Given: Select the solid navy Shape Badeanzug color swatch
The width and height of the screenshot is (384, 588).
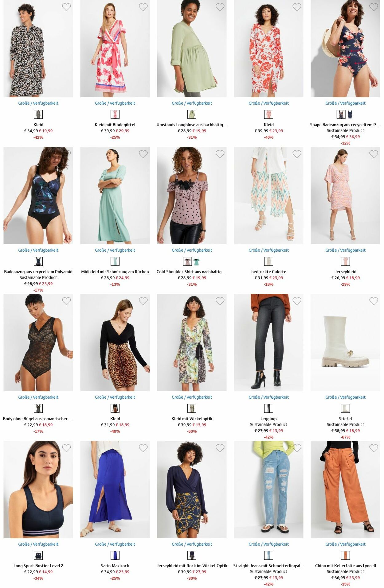Looking at the screenshot, I should point(350,114).
